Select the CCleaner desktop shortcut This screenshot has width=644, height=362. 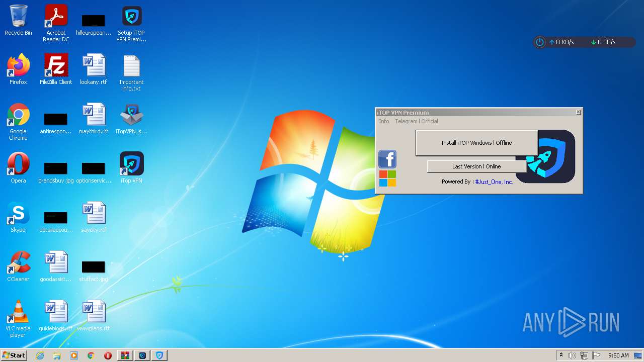[18, 266]
